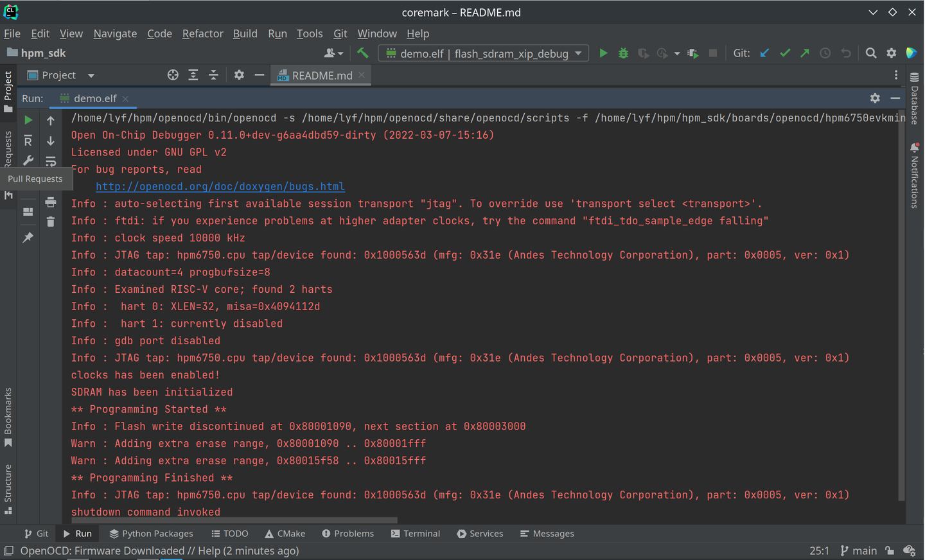Image resolution: width=925 pixels, height=560 pixels.
Task: Open Search Everywhere with the magnifier icon
Action: tap(871, 53)
